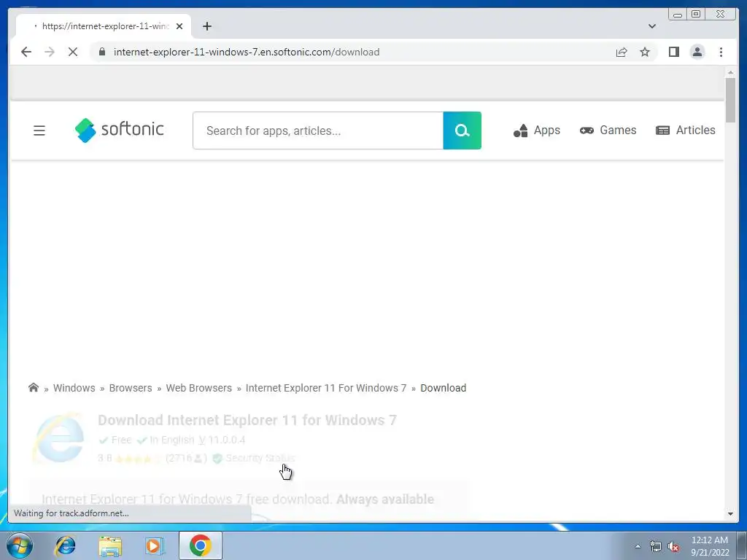
Task: Open a new tab with the plus button
Action: 206,26
